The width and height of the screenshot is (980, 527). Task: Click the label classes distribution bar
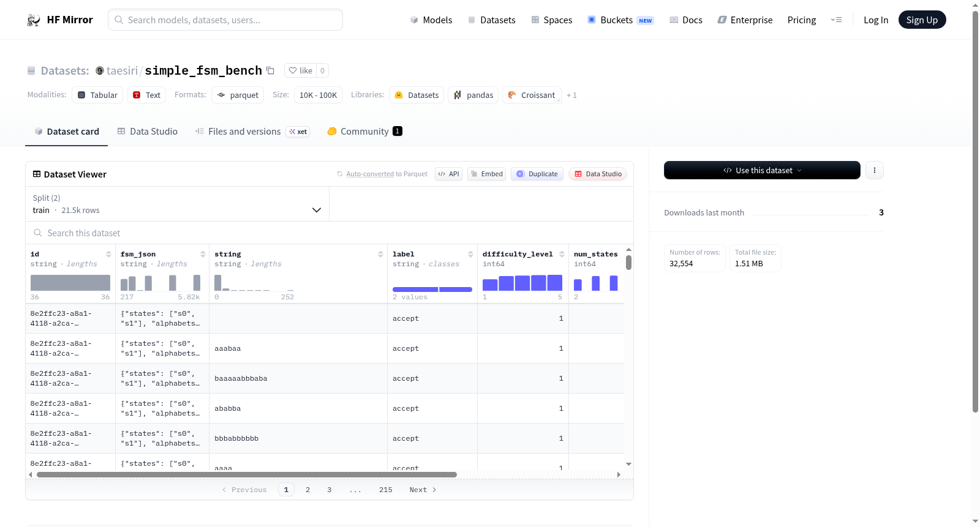pos(432,289)
